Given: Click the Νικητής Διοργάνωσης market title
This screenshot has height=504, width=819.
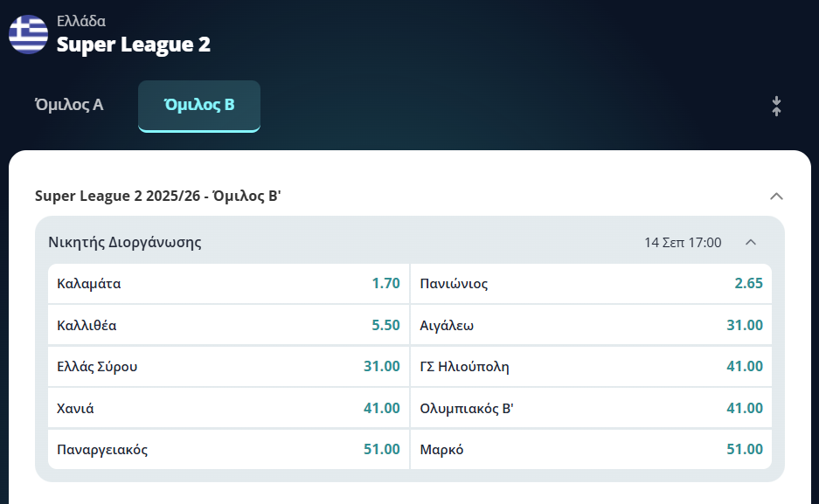Looking at the screenshot, I should click(x=125, y=242).
